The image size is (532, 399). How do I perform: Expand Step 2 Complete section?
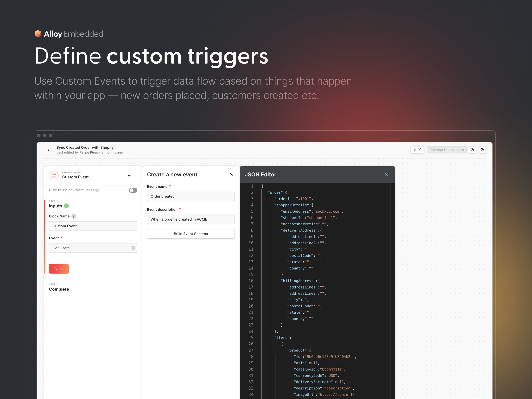[x=59, y=289]
